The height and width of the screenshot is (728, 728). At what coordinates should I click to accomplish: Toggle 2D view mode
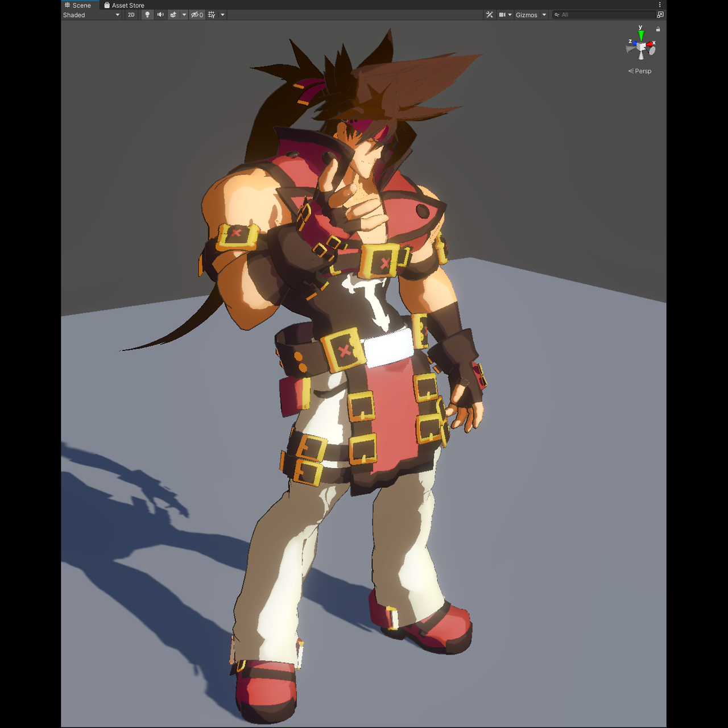point(131,15)
